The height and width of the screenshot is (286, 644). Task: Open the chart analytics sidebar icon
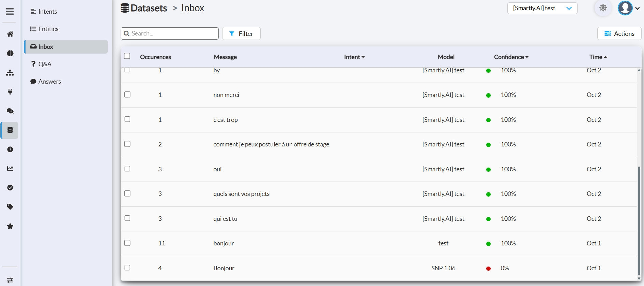10,169
